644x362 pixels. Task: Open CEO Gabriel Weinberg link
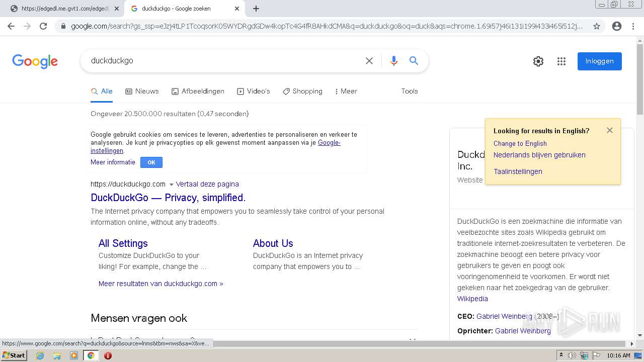[504, 316]
